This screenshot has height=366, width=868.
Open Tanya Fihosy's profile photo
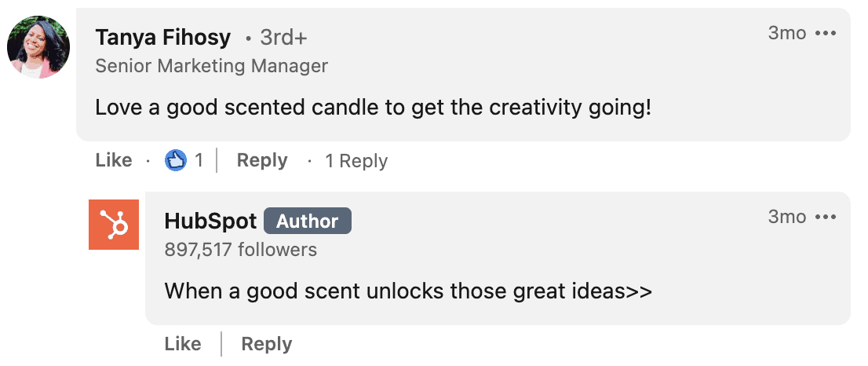38,47
